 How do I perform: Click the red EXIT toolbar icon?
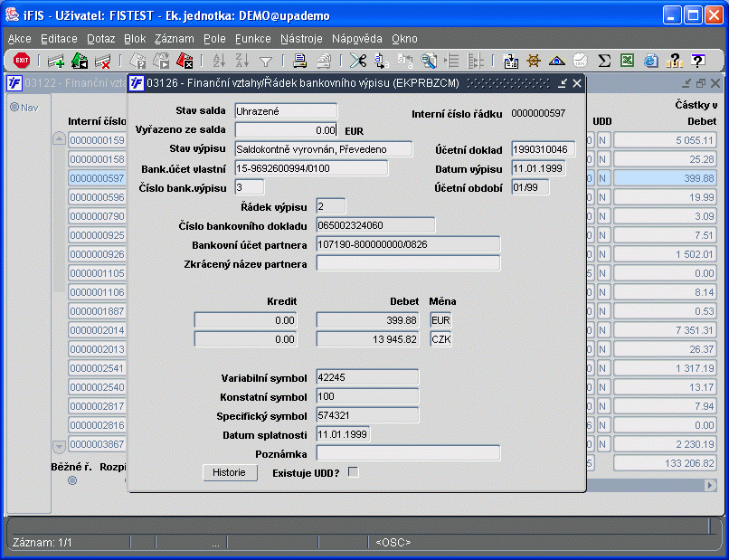point(22,61)
